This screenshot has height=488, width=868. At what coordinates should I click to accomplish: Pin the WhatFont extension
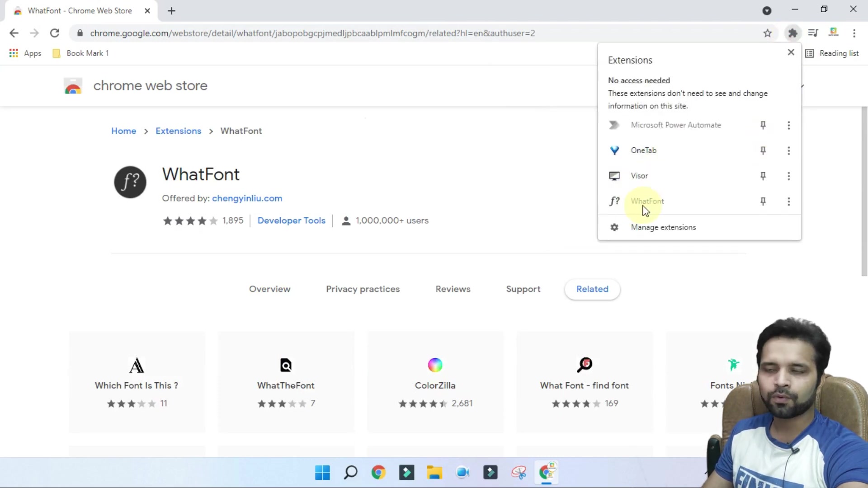(763, 201)
